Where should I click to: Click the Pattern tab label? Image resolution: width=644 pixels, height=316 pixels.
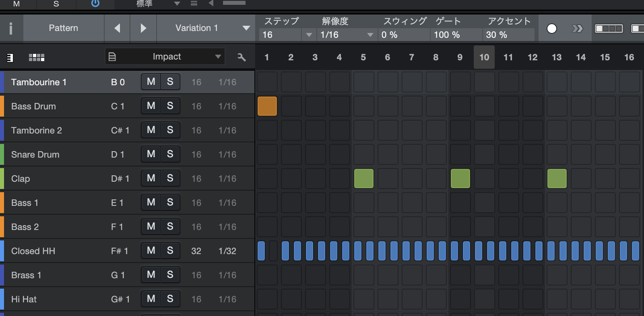(63, 28)
